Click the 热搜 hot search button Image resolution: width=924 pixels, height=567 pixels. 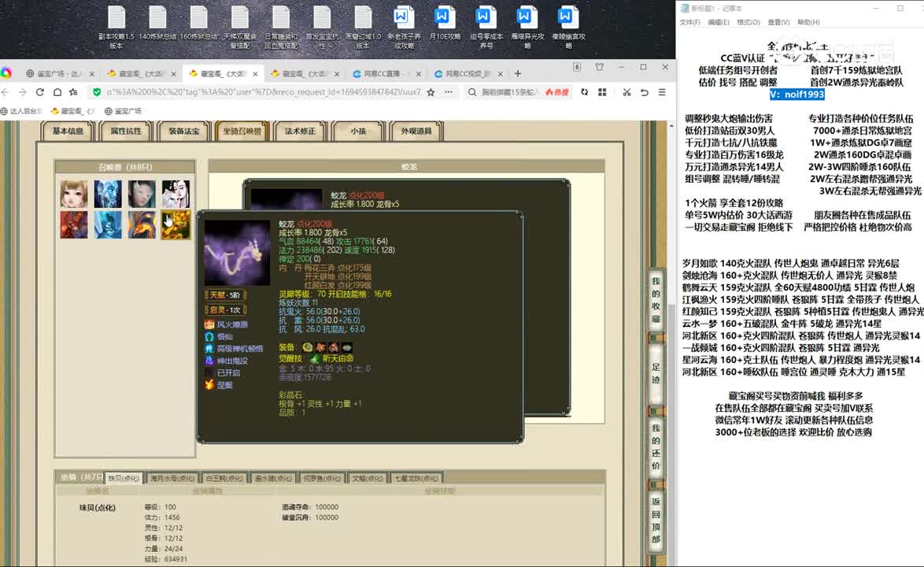click(x=557, y=92)
